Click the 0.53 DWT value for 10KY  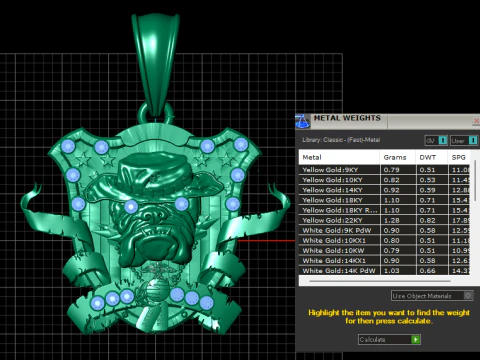[427, 180]
